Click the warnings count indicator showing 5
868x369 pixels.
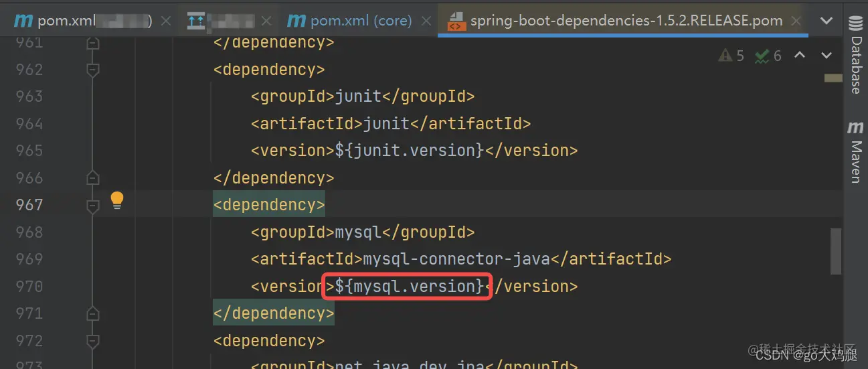pyautogui.click(x=731, y=56)
